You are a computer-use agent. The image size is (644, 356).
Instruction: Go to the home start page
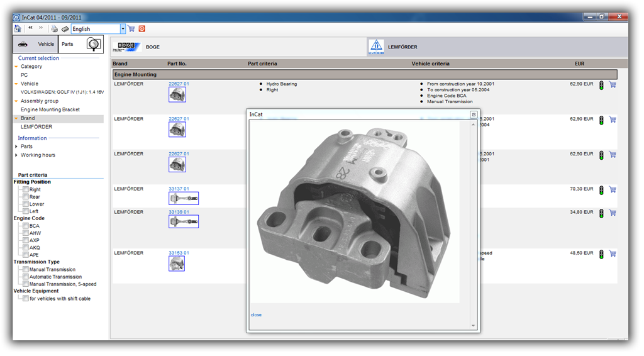(x=18, y=28)
